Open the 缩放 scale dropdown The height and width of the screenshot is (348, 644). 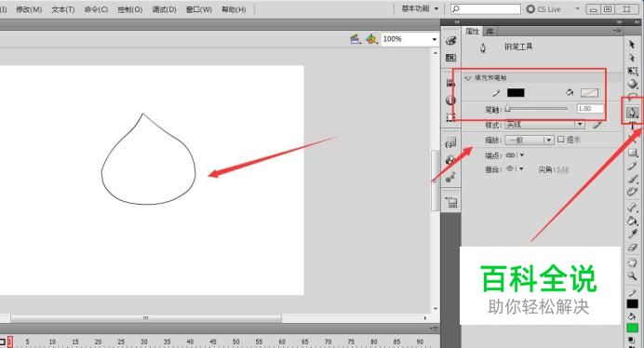[x=530, y=140]
